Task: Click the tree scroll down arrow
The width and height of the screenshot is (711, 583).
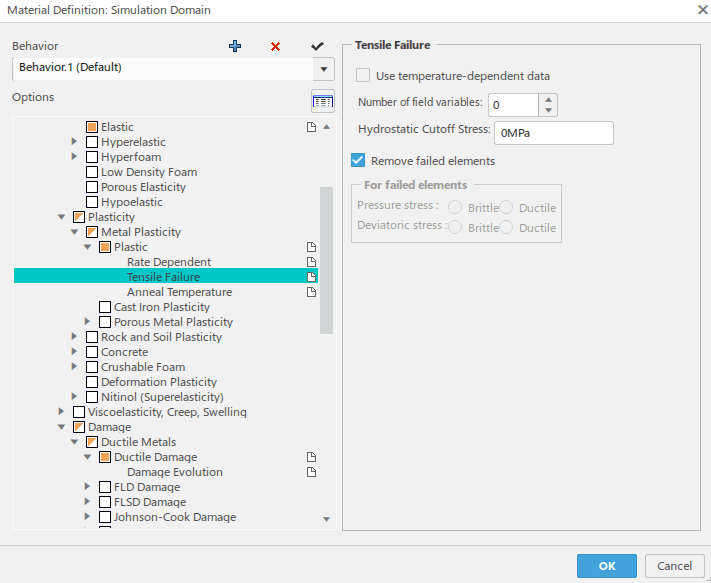Action: (326, 519)
